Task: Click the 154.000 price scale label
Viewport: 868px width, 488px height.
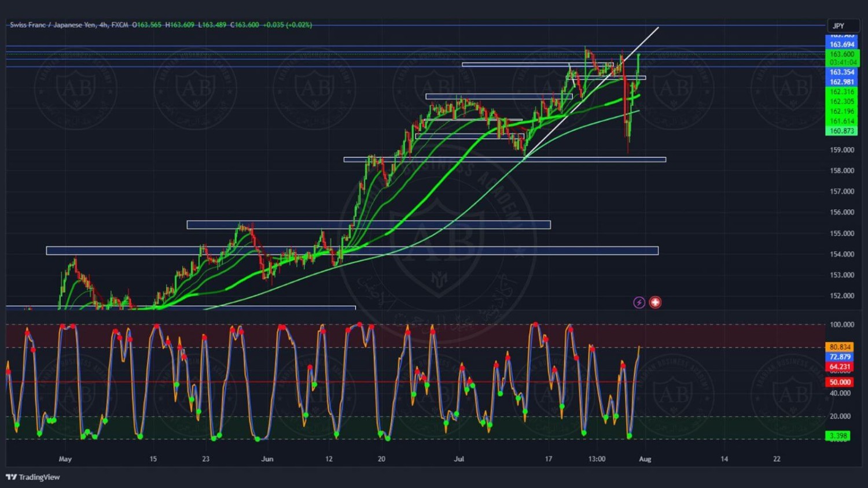Action: click(x=842, y=254)
